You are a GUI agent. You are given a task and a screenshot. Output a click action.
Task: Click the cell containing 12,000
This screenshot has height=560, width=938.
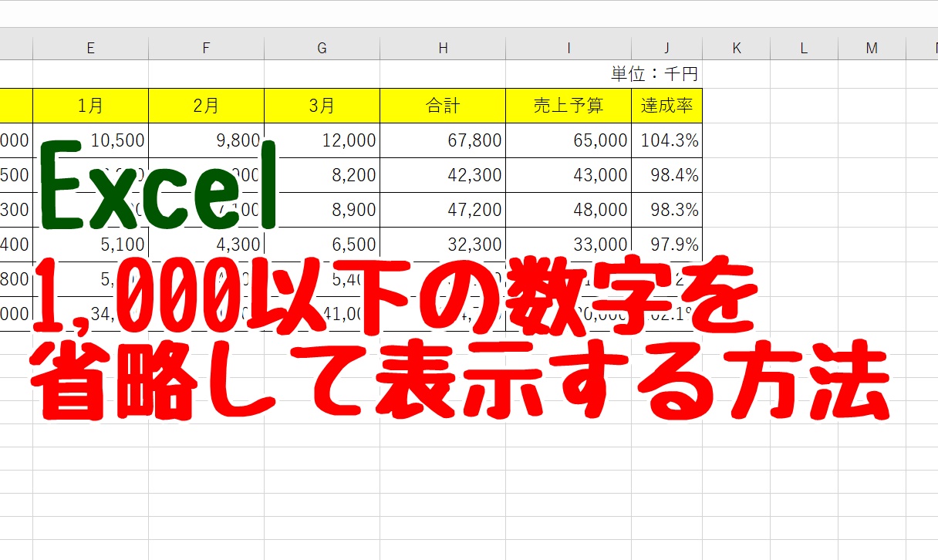pos(322,140)
